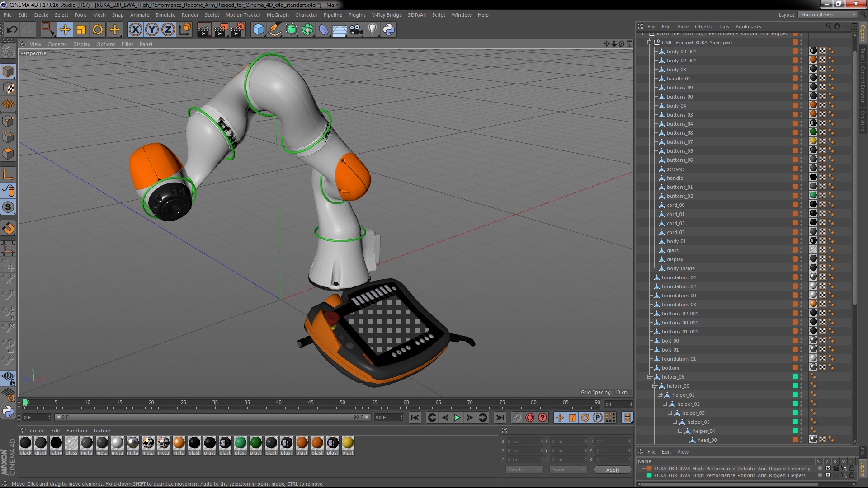The height and width of the screenshot is (488, 868).
Task: Open the Scale mode dropdown
Action: pyautogui.click(x=568, y=470)
